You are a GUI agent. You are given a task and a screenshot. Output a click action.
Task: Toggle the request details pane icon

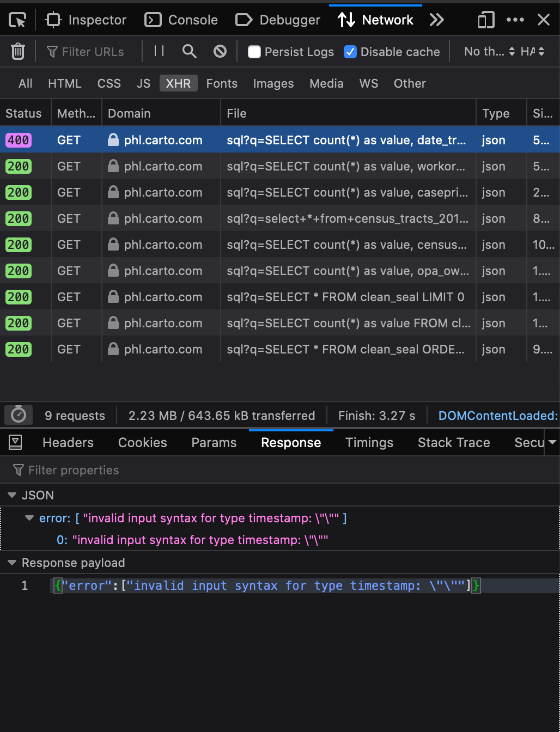click(15, 442)
